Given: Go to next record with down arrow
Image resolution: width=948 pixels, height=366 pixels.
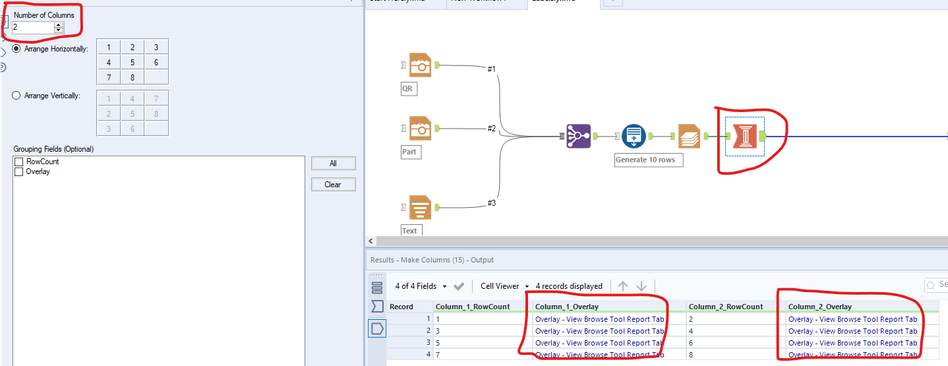Looking at the screenshot, I should click(641, 286).
